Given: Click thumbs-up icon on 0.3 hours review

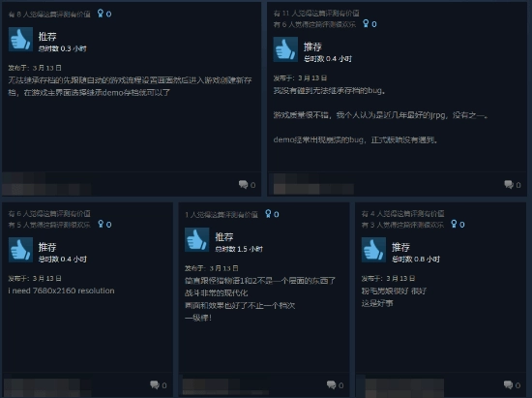Looking at the screenshot, I should [20, 40].
